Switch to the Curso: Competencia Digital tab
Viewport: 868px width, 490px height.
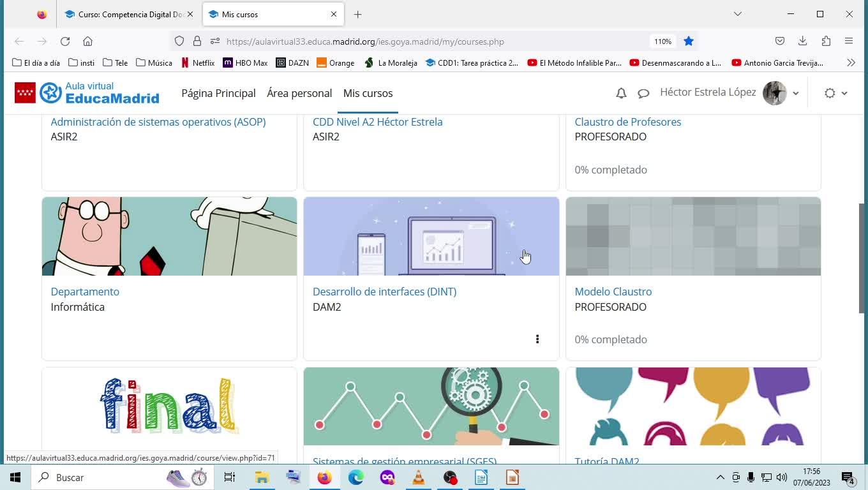pyautogui.click(x=130, y=14)
